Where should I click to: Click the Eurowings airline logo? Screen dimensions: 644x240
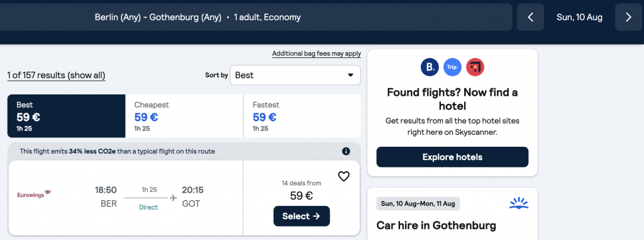click(34, 194)
